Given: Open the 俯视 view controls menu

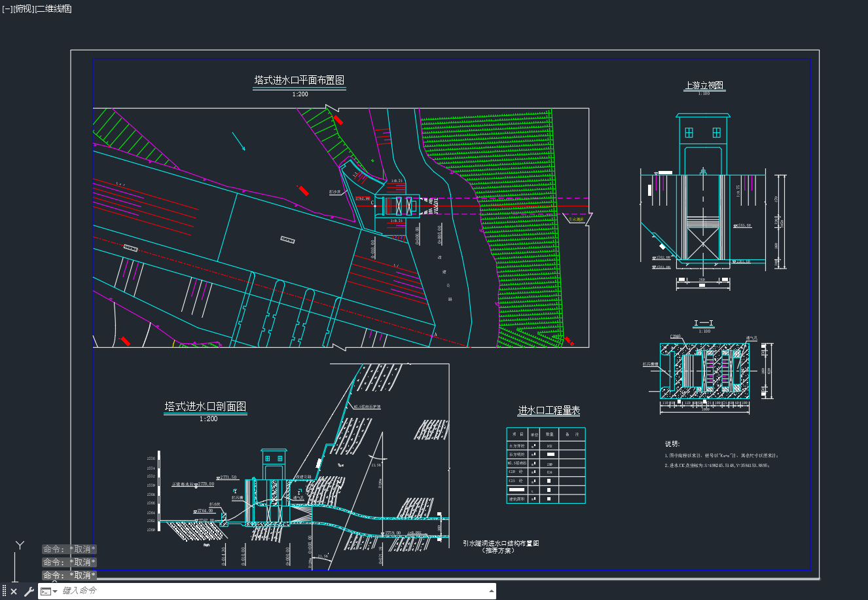Looking at the screenshot, I should 23,9.
